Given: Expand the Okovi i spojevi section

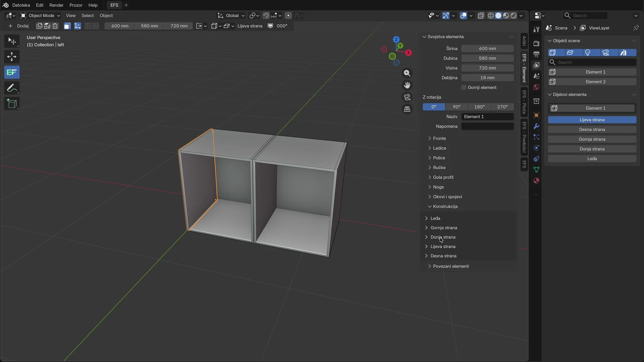Looking at the screenshot, I should point(447,197).
